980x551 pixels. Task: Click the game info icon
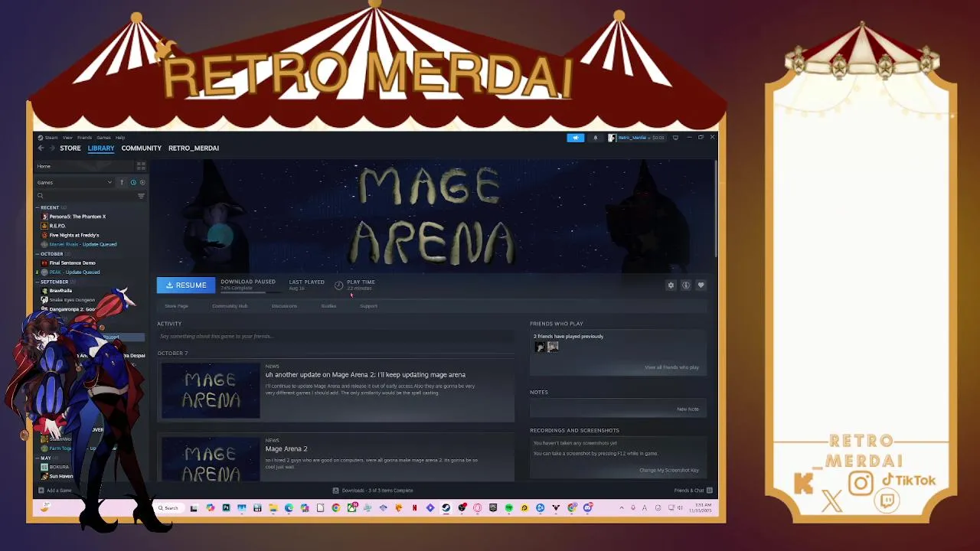[686, 285]
